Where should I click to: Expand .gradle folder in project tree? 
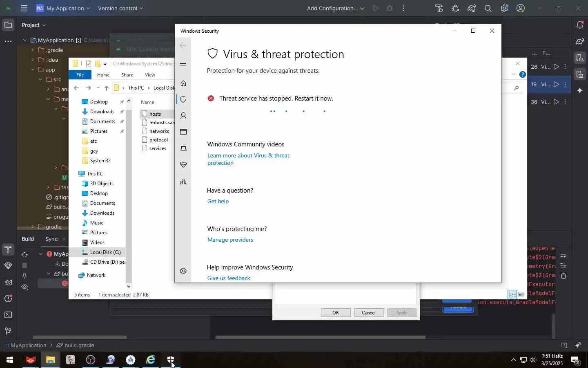click(x=33, y=50)
